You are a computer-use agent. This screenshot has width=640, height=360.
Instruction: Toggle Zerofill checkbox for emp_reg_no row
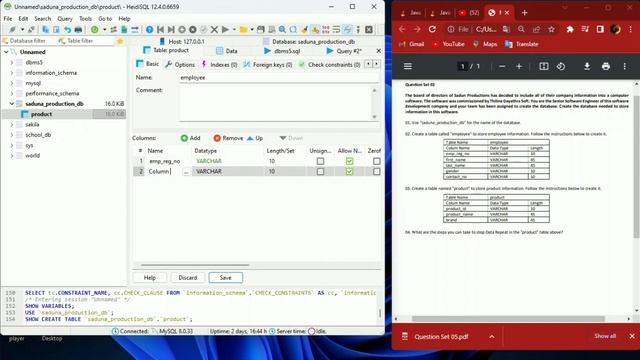click(x=376, y=161)
